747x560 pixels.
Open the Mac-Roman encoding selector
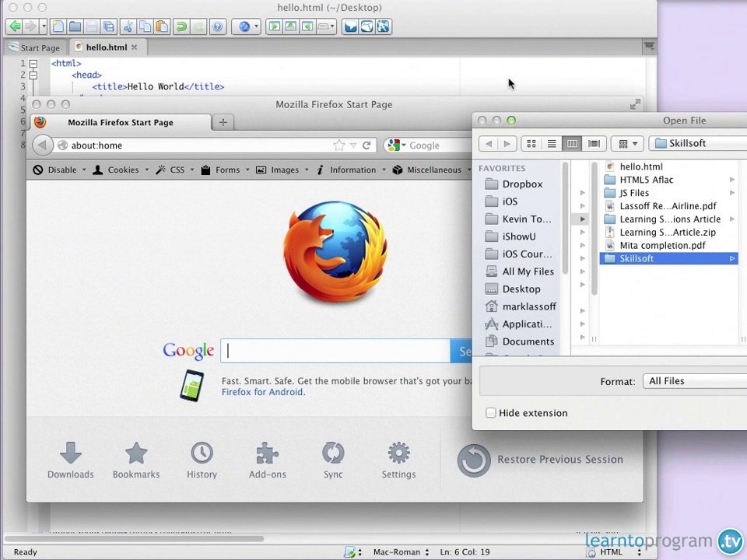point(402,552)
